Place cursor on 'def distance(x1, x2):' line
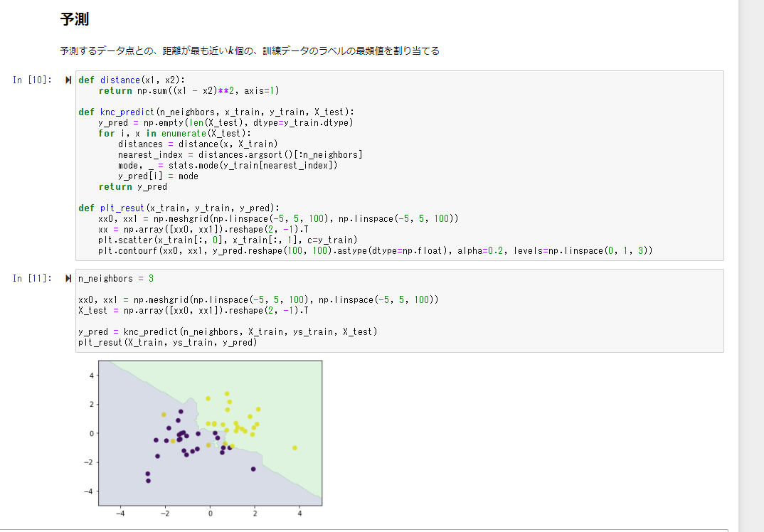Viewport: 764px width, 532px height. (x=132, y=80)
